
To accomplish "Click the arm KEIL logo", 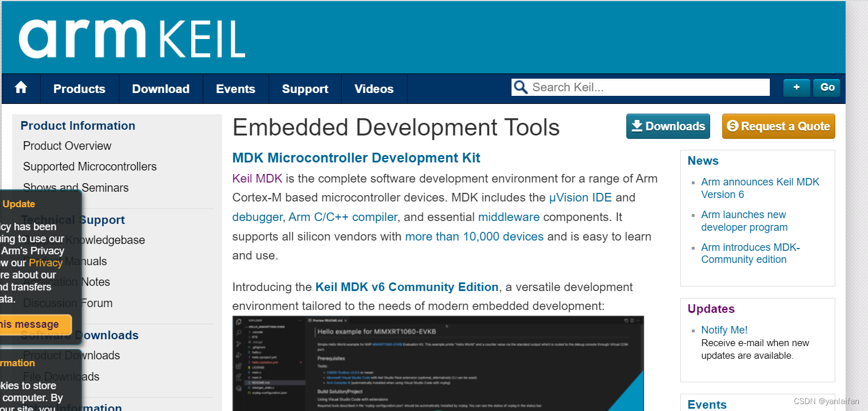I will pos(132,39).
